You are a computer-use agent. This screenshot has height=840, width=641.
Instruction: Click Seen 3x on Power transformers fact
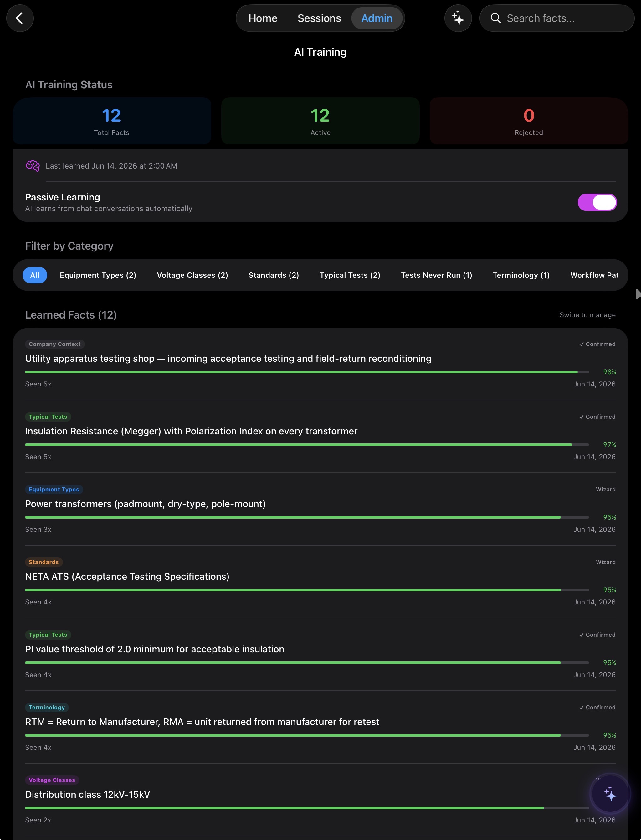coord(38,529)
